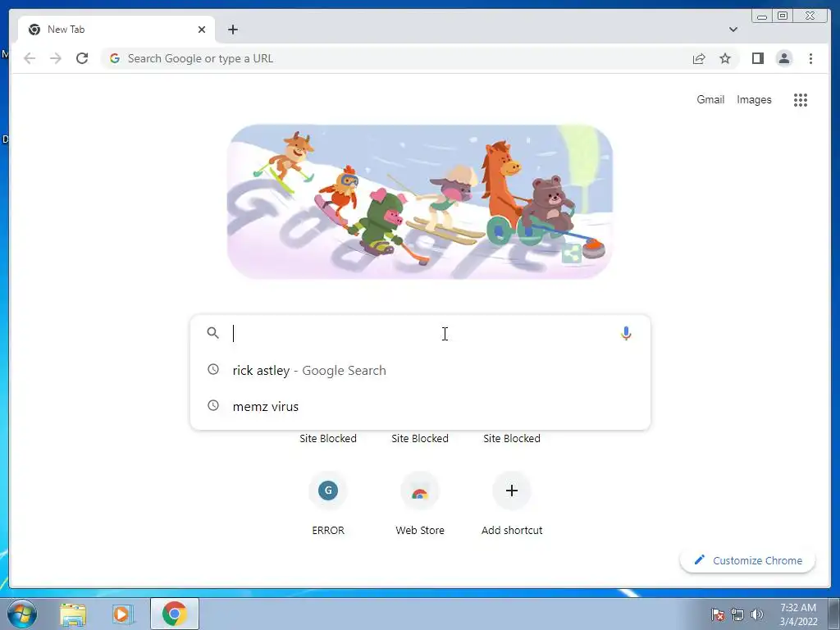Open the Gmail link

[x=710, y=99]
